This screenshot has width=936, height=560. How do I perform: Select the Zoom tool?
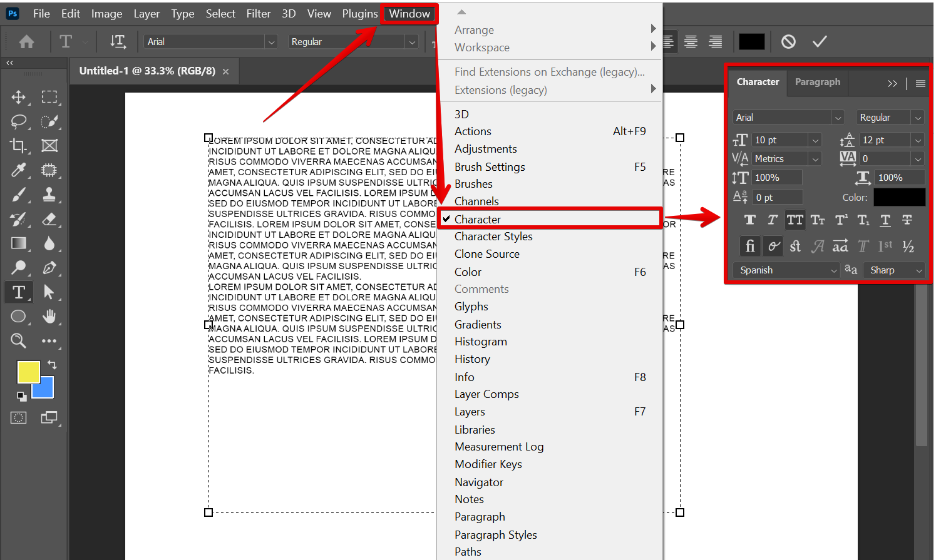pyautogui.click(x=18, y=340)
